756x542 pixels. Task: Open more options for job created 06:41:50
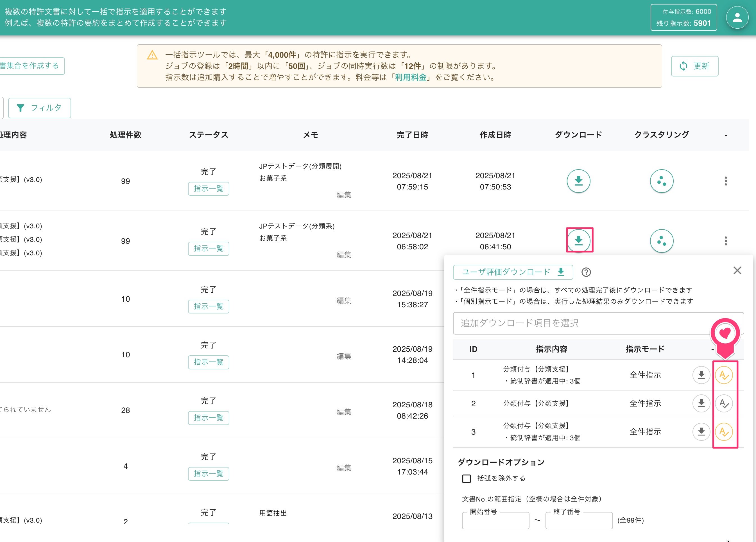coord(726,241)
